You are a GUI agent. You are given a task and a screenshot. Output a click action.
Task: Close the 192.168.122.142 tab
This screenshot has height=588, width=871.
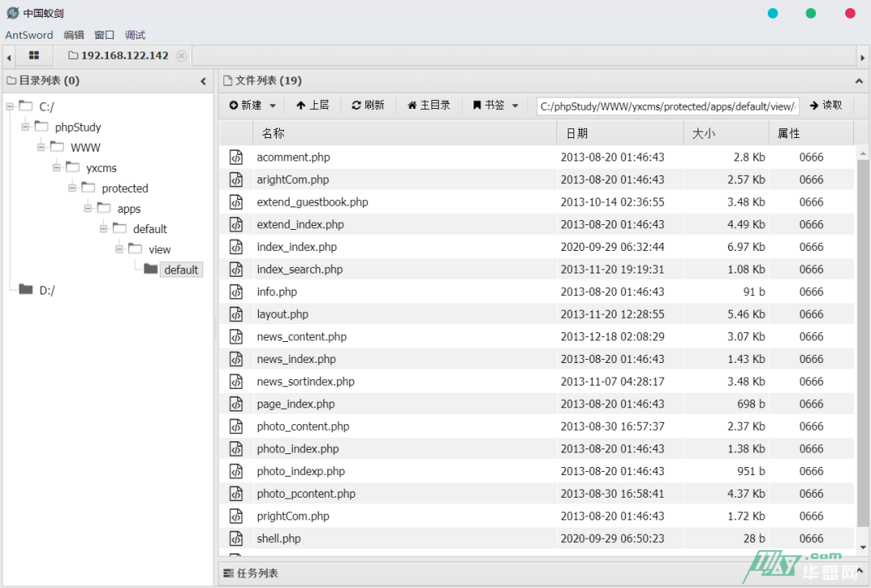point(181,56)
